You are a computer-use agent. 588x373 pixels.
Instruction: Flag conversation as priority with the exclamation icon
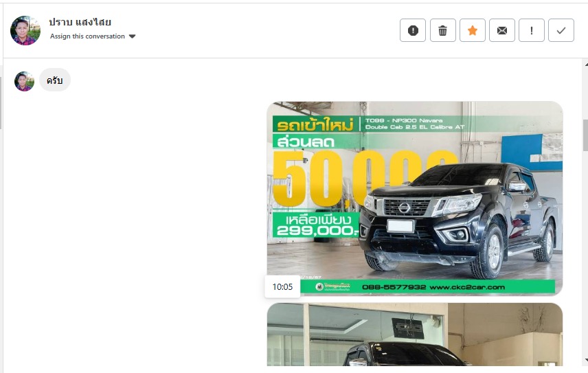532,30
